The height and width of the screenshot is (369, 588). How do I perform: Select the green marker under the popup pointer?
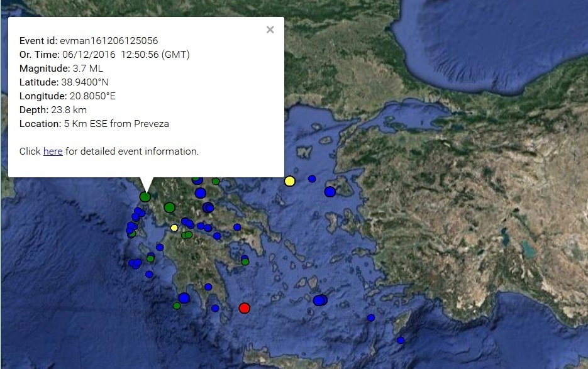pos(145,197)
